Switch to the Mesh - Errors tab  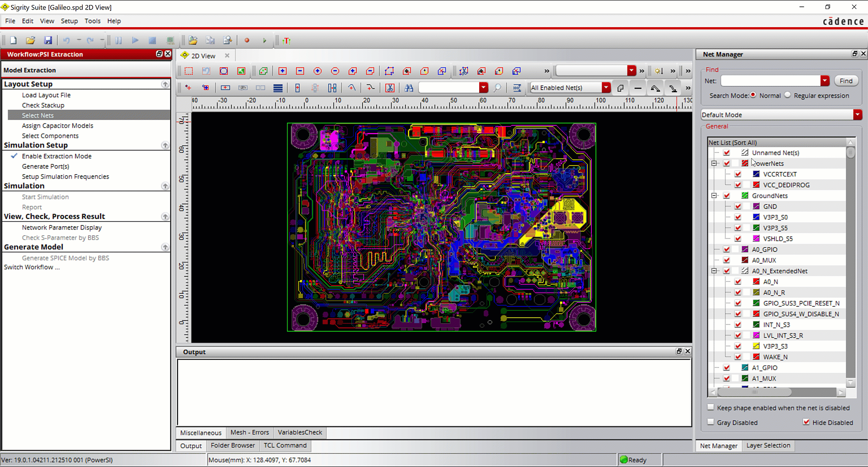(x=250, y=433)
